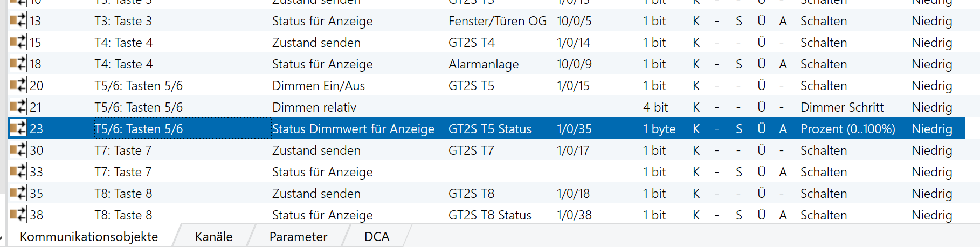Click group address 1/0/17 of Taste 7
980x247 pixels.
click(x=573, y=150)
